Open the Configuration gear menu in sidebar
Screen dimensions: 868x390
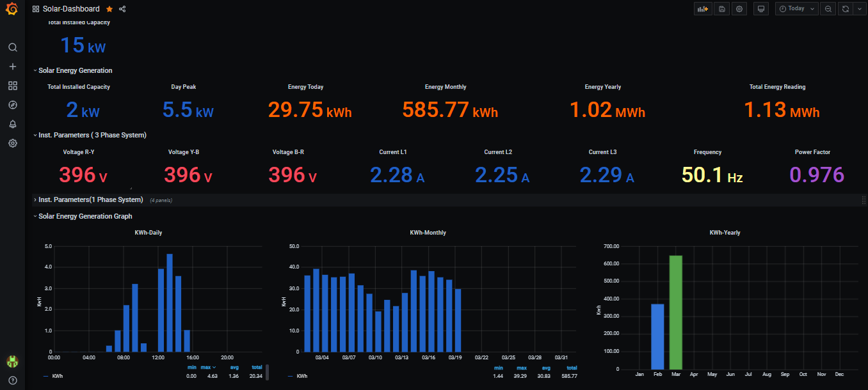tap(12, 143)
